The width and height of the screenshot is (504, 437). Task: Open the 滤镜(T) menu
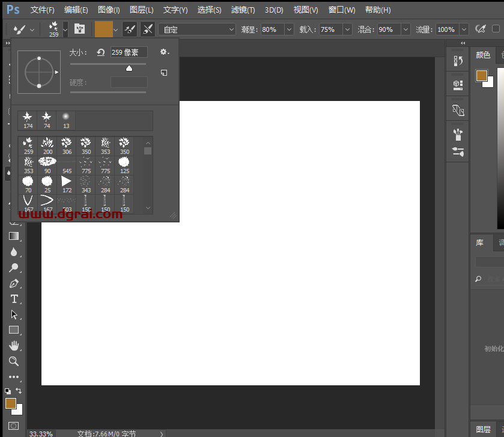[243, 10]
